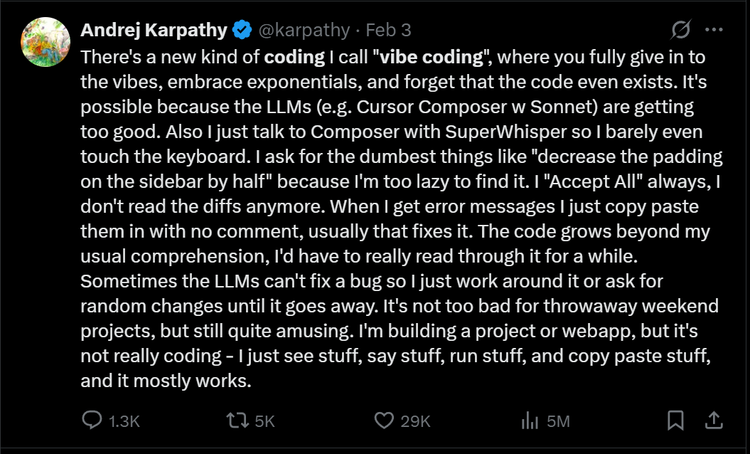Click the 5M views count
Viewport: 750px width, 454px height.
(x=558, y=422)
